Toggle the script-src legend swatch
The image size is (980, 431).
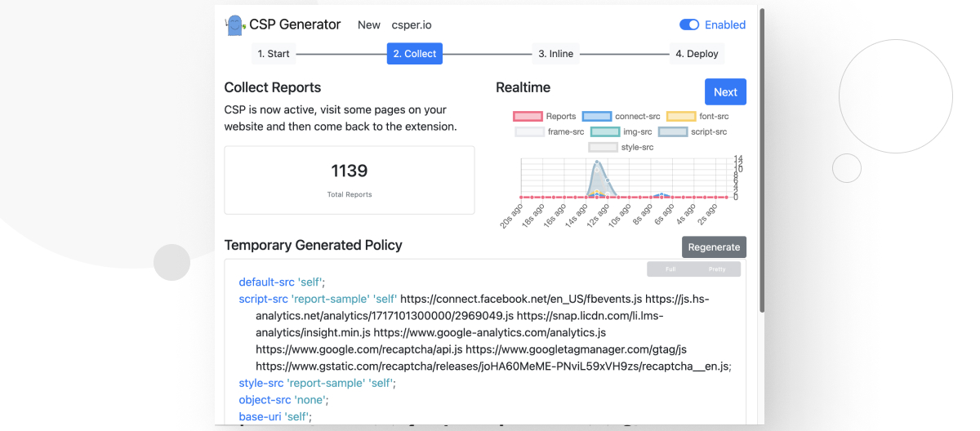673,131
